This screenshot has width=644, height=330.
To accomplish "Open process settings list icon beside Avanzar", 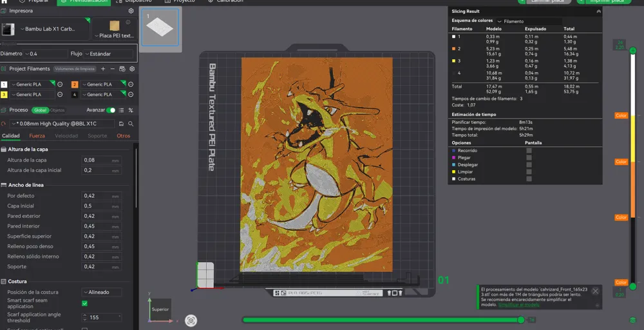I will coord(121,110).
